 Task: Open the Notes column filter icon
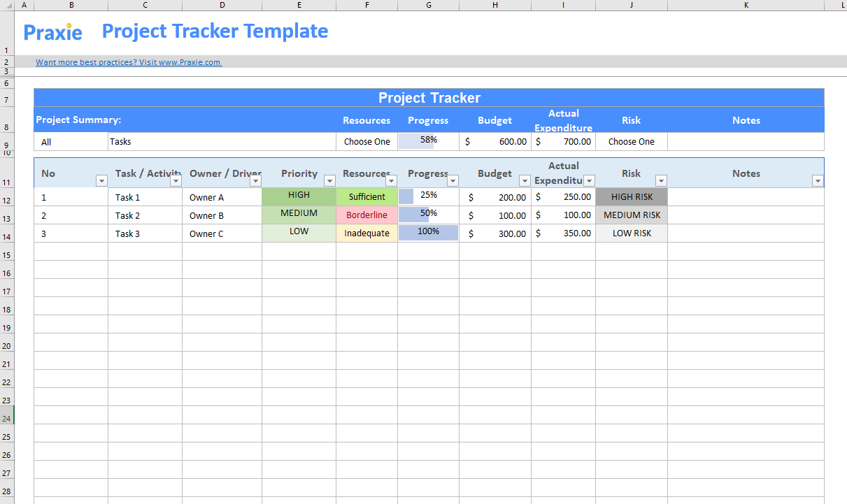pos(817,180)
